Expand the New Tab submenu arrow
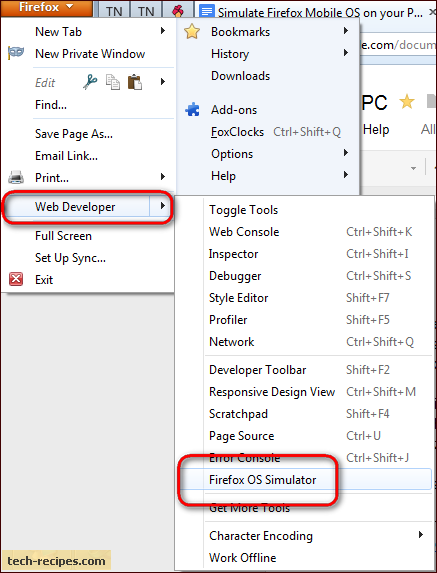The image size is (437, 573). pos(163,31)
